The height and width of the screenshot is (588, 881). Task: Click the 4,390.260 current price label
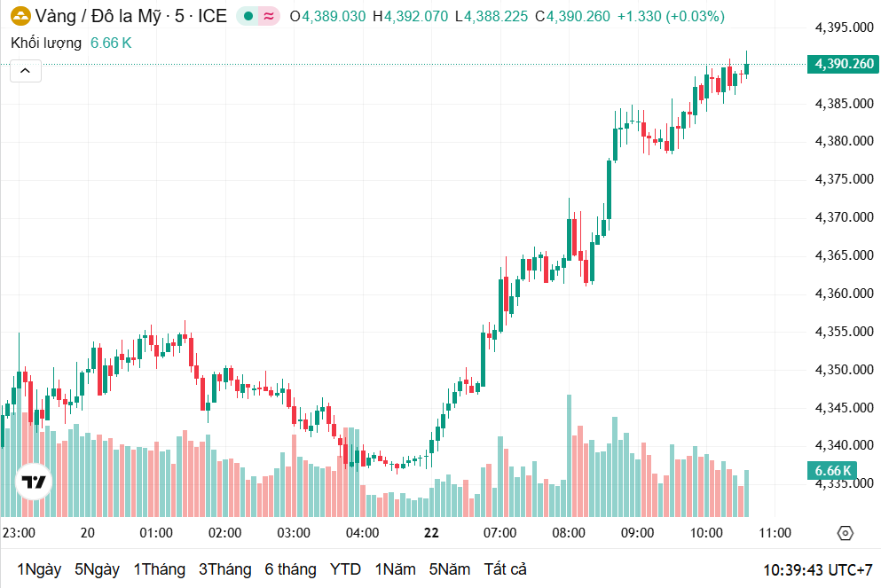point(843,64)
